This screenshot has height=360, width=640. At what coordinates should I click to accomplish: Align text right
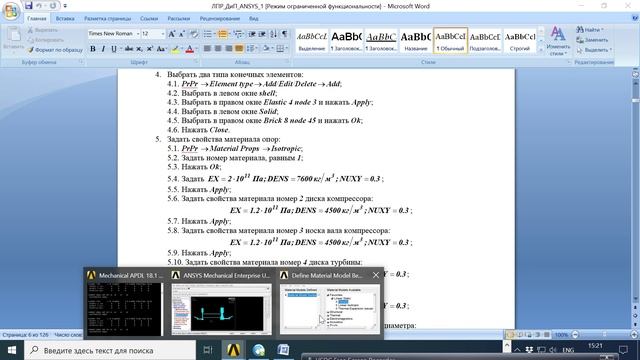pyautogui.click(x=229, y=49)
